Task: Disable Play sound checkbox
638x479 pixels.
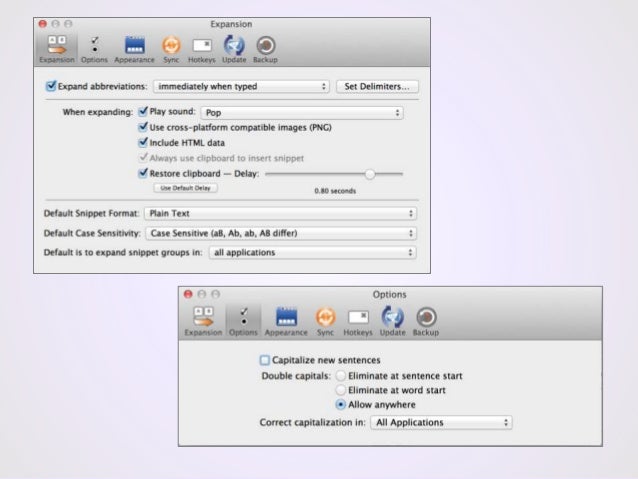Action: pos(143,111)
